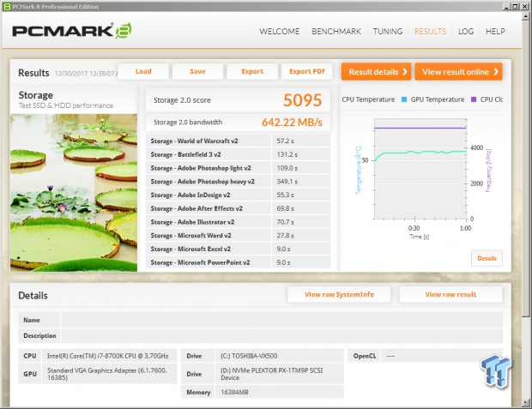532x409 pixels.
Task: Select the Adobe Illustrator v2 row
Action: (238, 222)
